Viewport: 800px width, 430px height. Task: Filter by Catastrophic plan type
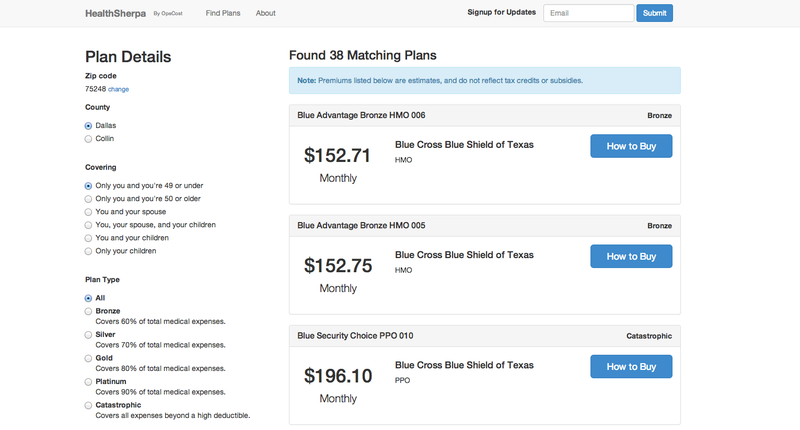click(x=88, y=405)
